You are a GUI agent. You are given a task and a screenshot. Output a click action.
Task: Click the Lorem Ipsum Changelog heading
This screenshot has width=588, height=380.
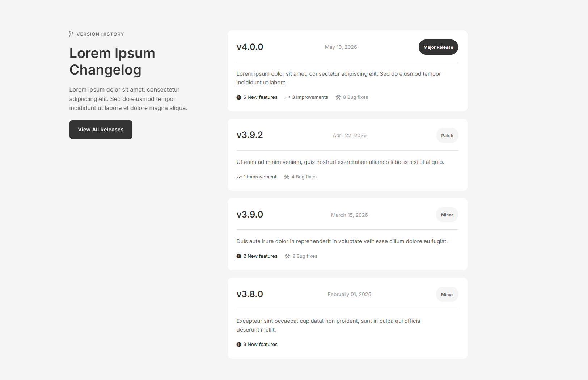[x=112, y=62]
